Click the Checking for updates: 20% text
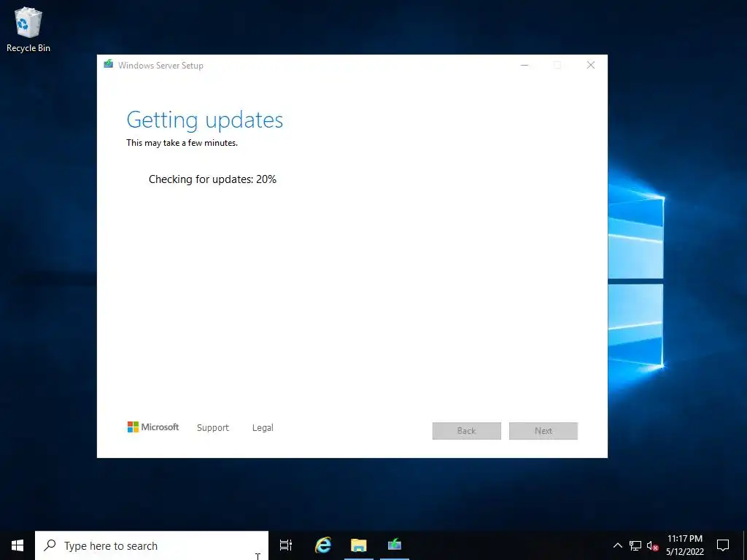 [x=212, y=179]
